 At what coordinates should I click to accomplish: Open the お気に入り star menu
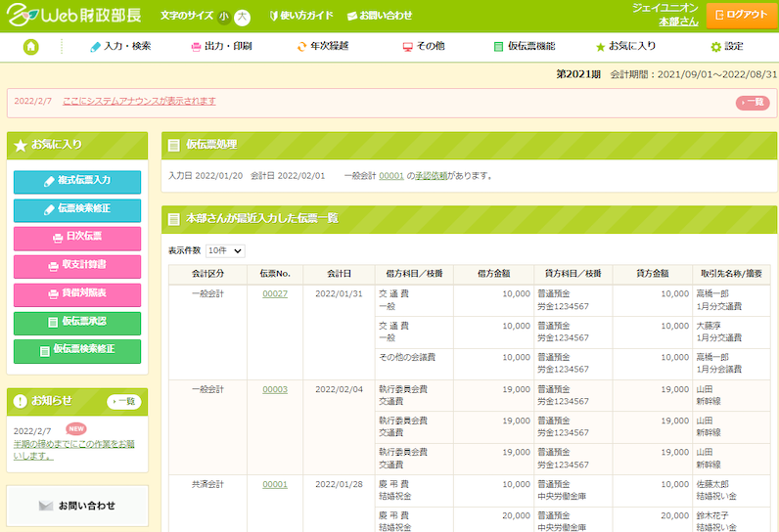625,47
